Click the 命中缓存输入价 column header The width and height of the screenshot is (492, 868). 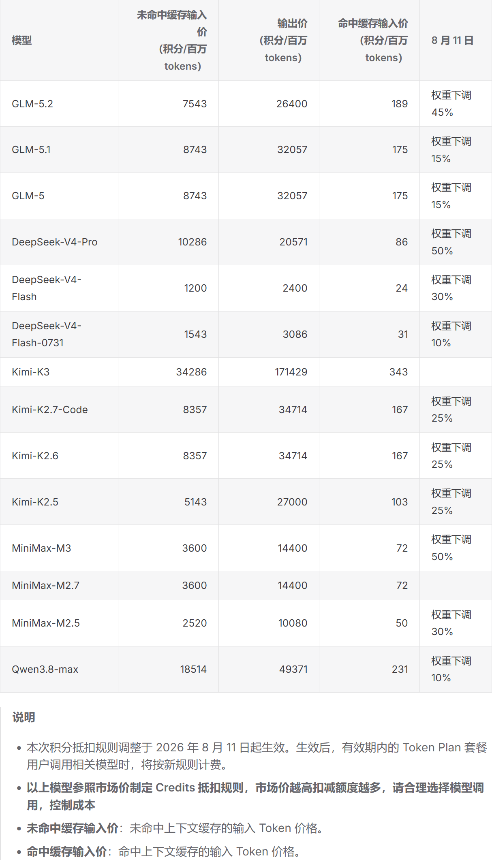point(373,41)
